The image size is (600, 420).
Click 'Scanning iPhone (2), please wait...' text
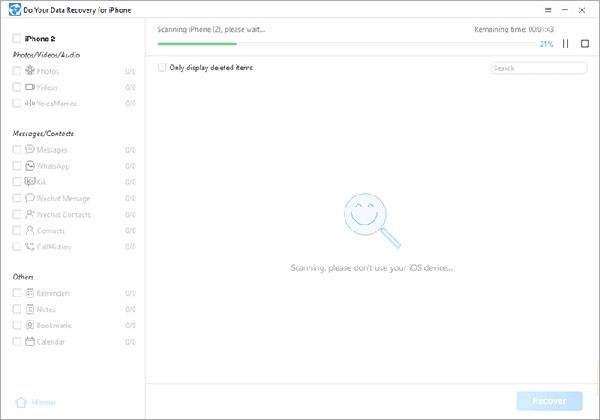211,29
